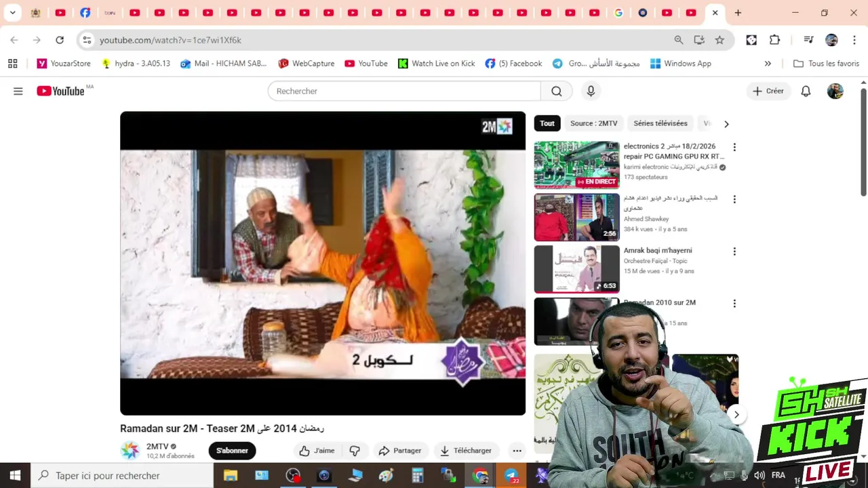The height and width of the screenshot is (488, 868).
Task: Open the media control icon in the Chrome toolbar
Action: [808, 40]
